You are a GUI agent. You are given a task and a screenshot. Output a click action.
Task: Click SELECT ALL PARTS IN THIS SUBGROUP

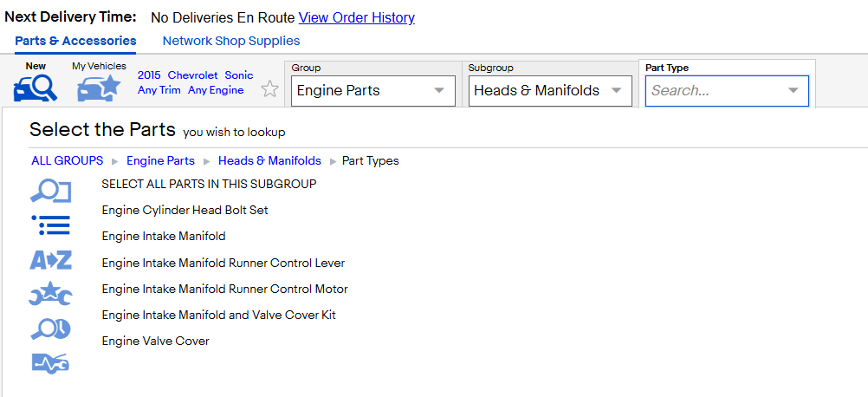[x=210, y=184]
